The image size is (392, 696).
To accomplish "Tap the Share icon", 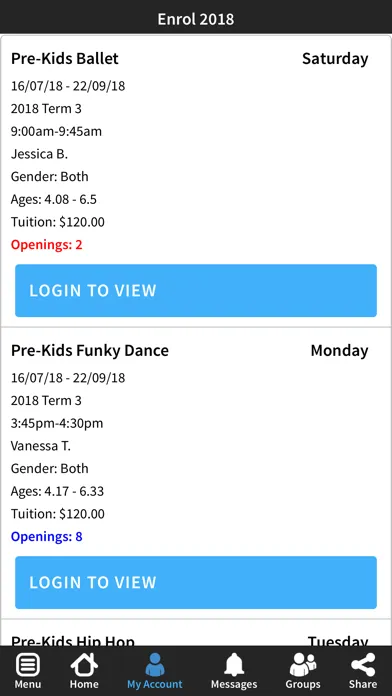I will tap(363, 665).
